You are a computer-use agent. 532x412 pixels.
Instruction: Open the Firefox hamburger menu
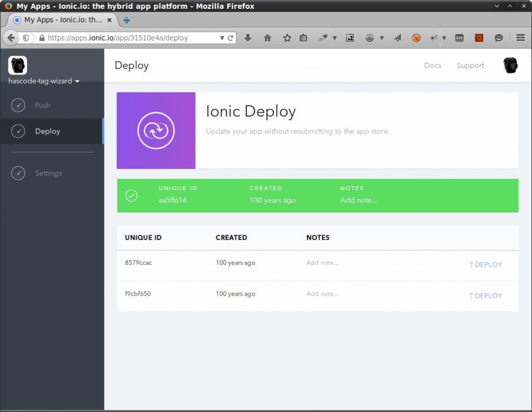pos(520,37)
